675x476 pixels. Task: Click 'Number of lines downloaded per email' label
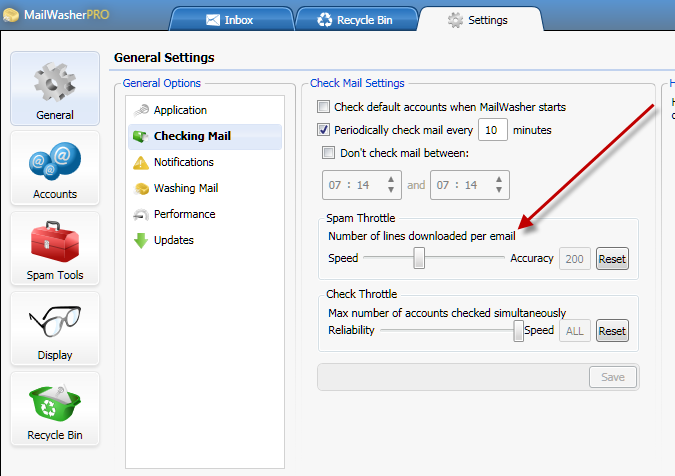(421, 236)
